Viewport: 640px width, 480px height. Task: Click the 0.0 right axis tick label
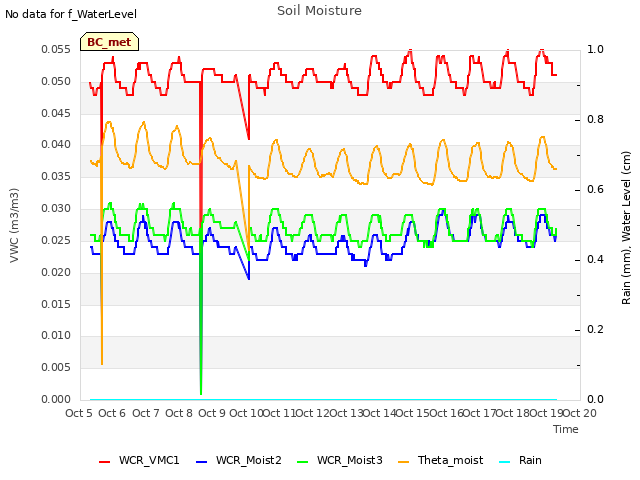point(595,400)
